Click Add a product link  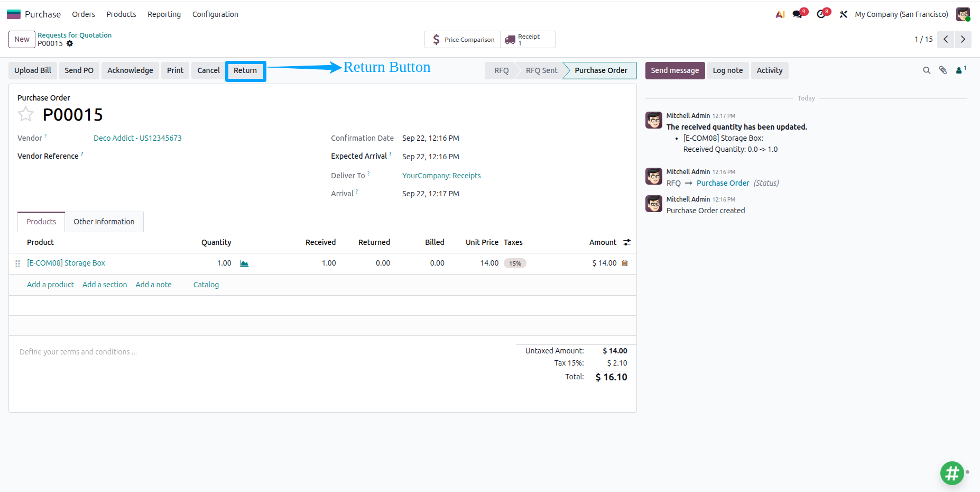coord(50,285)
